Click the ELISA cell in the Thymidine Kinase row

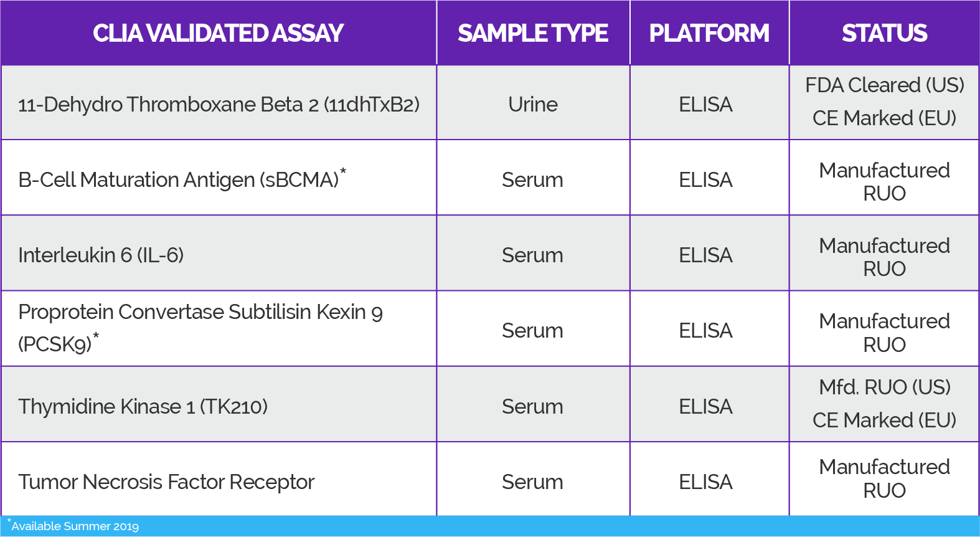click(705, 406)
